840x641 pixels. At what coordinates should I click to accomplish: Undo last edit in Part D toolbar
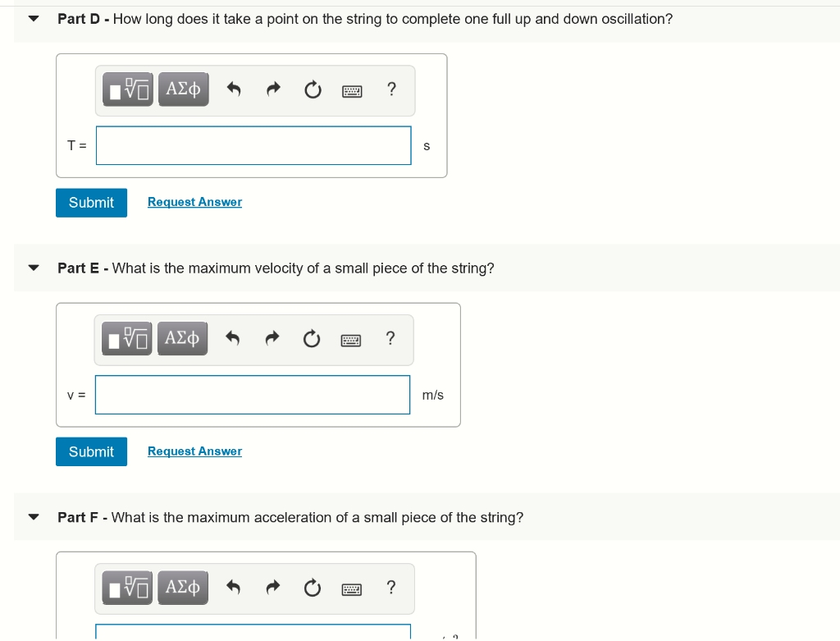click(x=234, y=89)
